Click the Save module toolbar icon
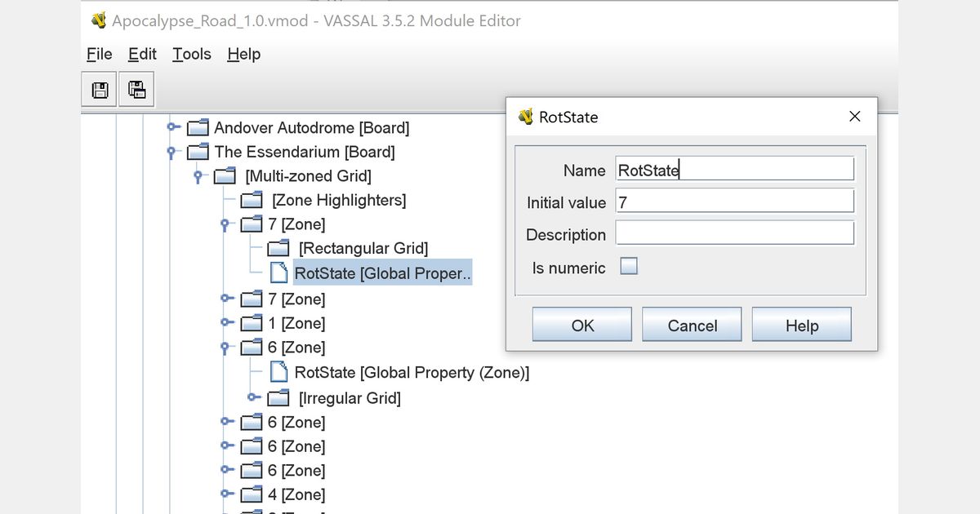 click(98, 89)
